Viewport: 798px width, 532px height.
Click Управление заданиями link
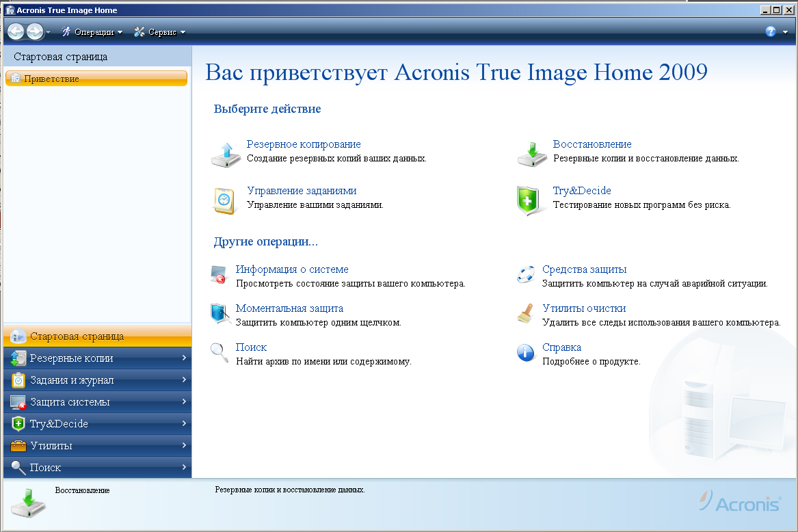tap(302, 190)
